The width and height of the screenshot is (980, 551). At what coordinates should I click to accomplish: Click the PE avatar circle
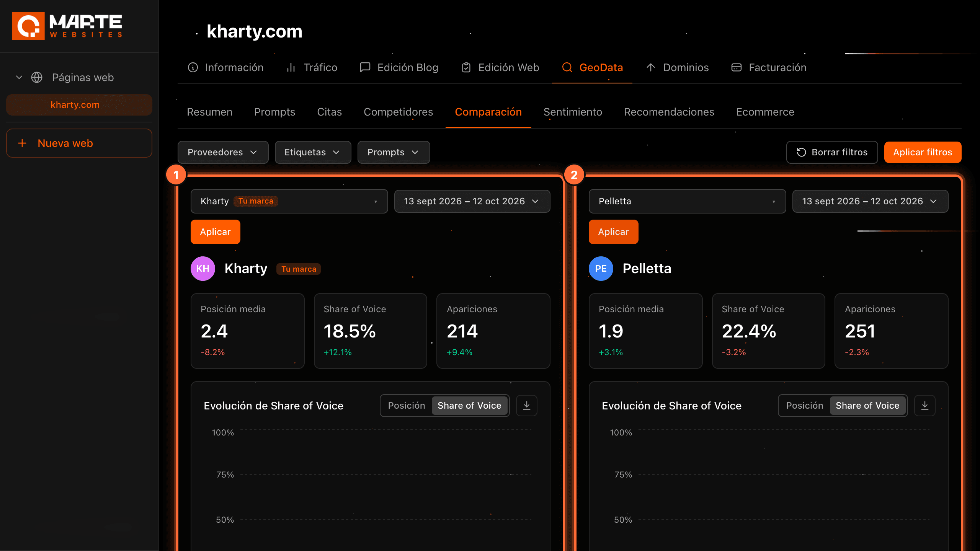601,269
